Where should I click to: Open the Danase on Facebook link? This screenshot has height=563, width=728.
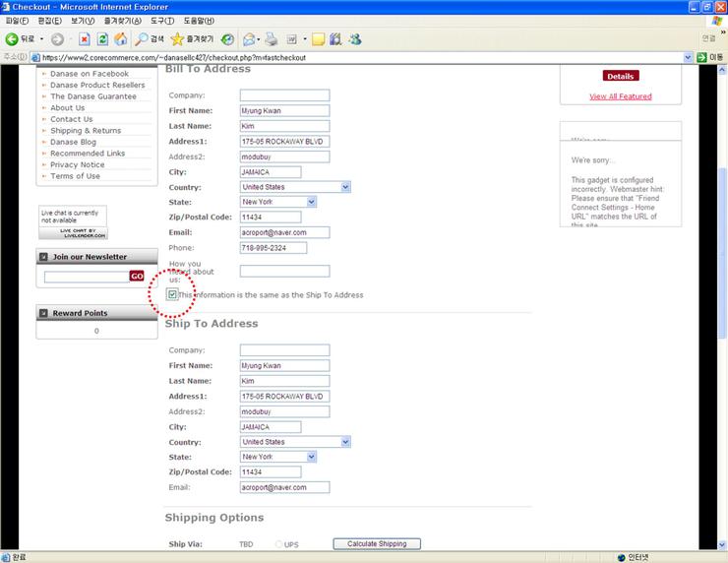90,74
